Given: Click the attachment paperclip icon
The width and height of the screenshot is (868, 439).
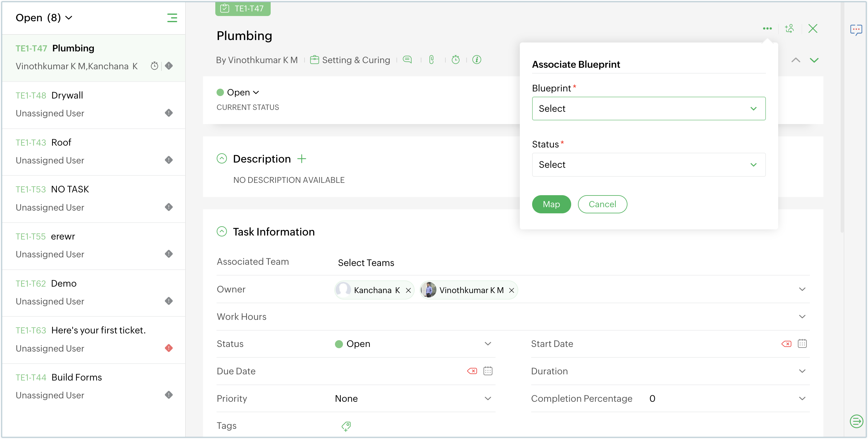Looking at the screenshot, I should (x=431, y=60).
